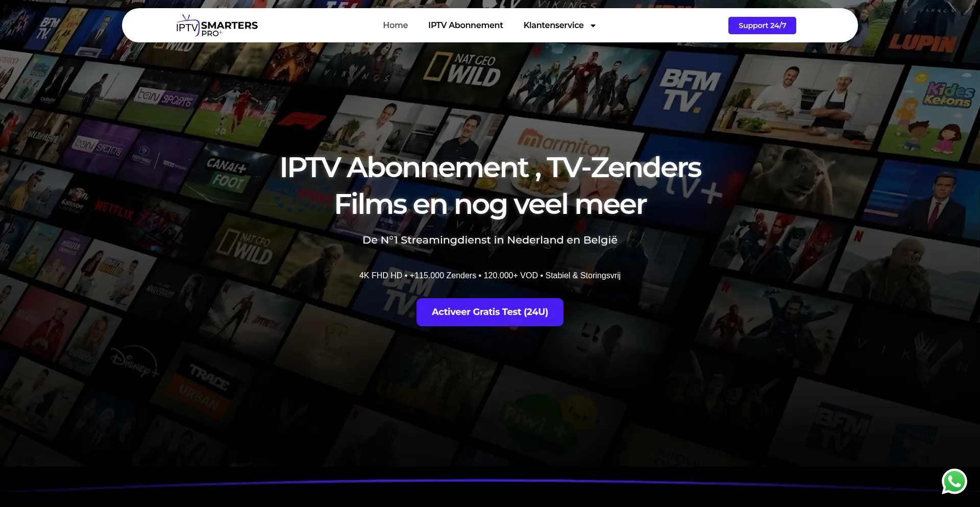Viewport: 980px width, 507px height.
Task: Go to the Home menu item
Action: click(395, 25)
